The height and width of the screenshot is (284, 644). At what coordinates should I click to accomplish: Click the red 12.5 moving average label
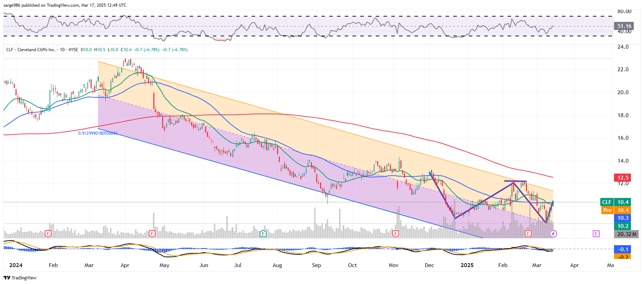(x=622, y=178)
